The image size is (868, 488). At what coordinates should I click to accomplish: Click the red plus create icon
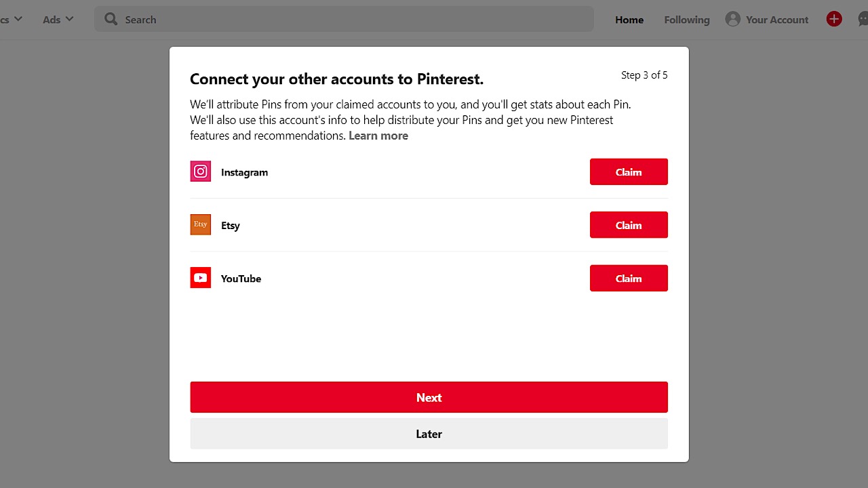tap(834, 19)
